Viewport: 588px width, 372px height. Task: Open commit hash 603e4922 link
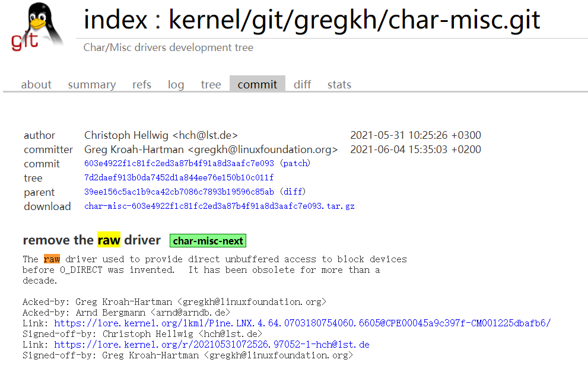pyautogui.click(x=179, y=164)
